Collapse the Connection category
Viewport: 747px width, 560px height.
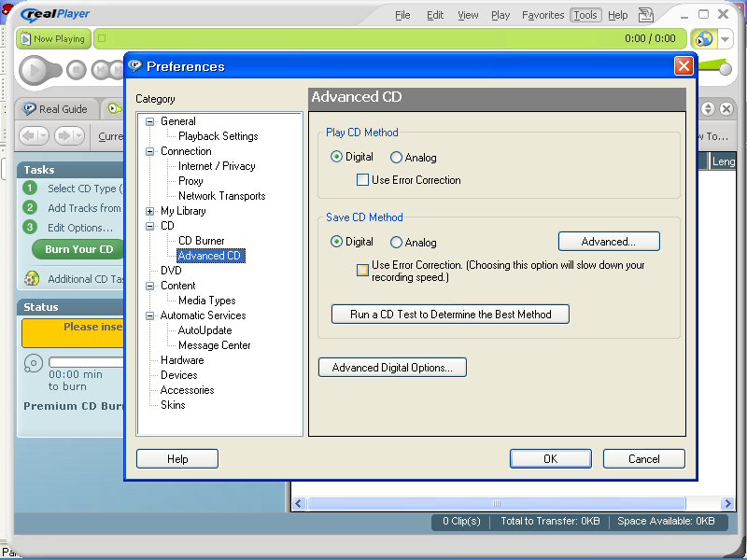tap(149, 151)
